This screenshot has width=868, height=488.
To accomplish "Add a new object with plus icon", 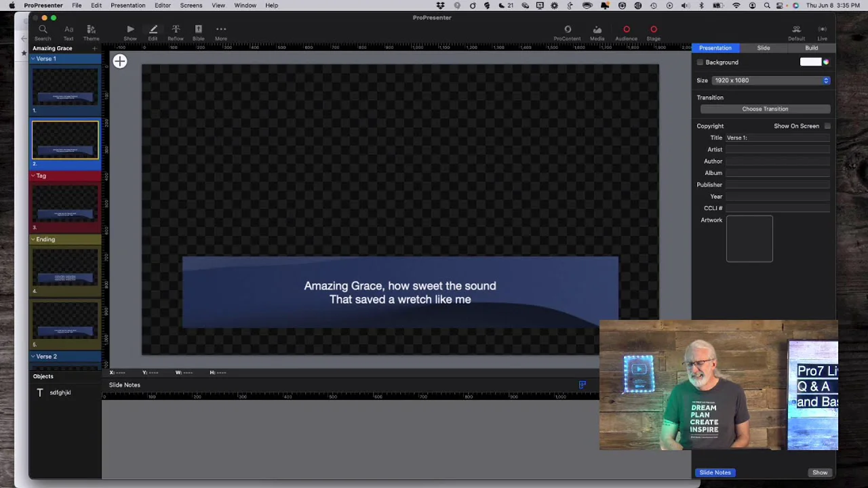I will tap(119, 62).
